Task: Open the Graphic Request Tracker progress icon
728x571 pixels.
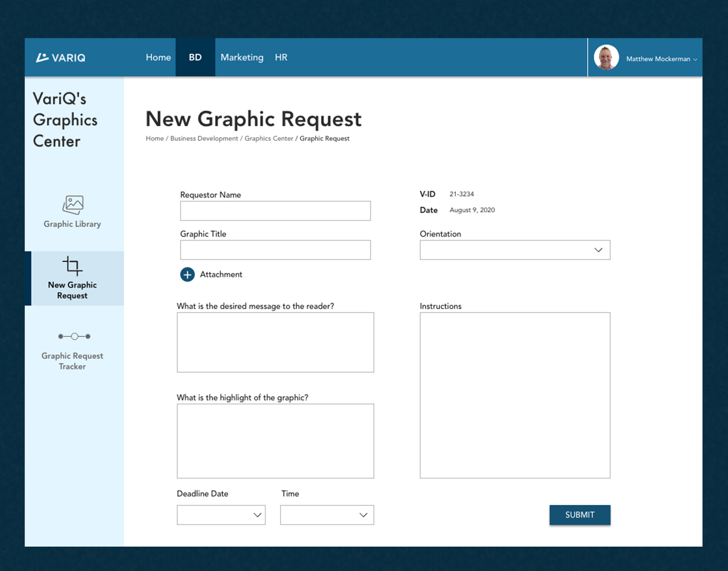Action: coord(74,337)
